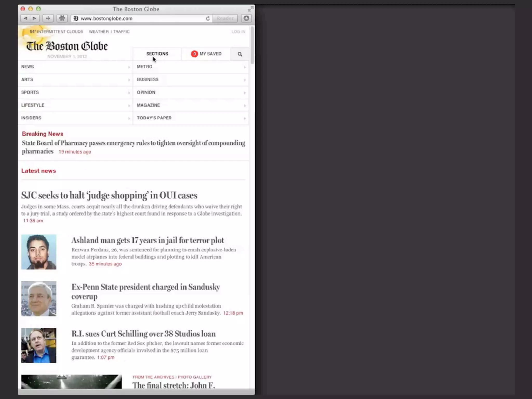Image resolution: width=532 pixels, height=399 pixels.
Task: Expand the News section arrow
Action: coord(129,67)
